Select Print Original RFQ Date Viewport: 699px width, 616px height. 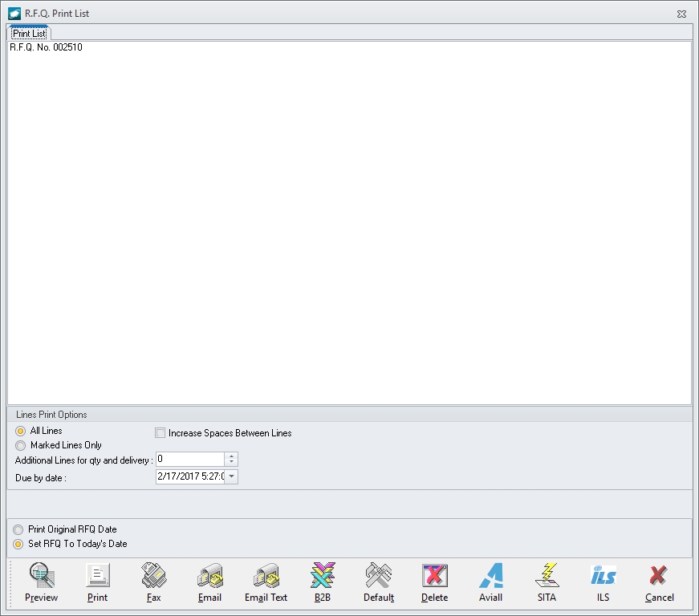[18, 530]
